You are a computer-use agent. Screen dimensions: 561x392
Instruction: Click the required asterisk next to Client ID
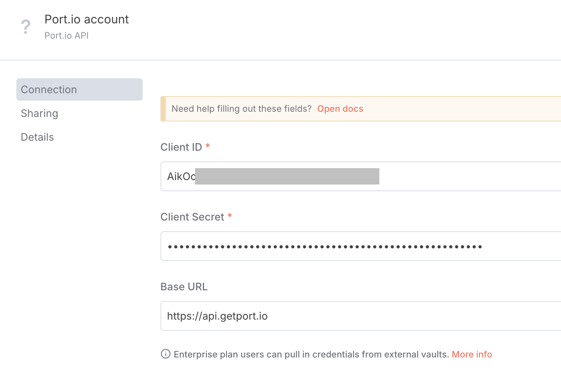(x=208, y=146)
